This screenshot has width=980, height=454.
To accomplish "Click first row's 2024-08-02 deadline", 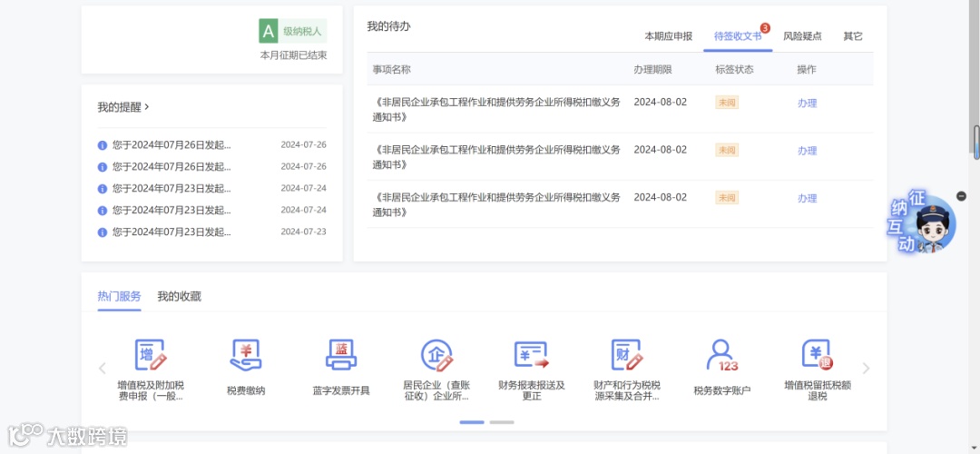I will [660, 102].
